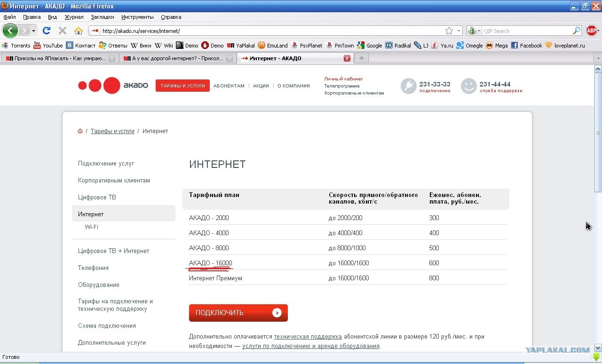Screen dimensions: 602x364
Task: Open the YaPlakal bookmark
Action: pyautogui.click(x=241, y=46)
